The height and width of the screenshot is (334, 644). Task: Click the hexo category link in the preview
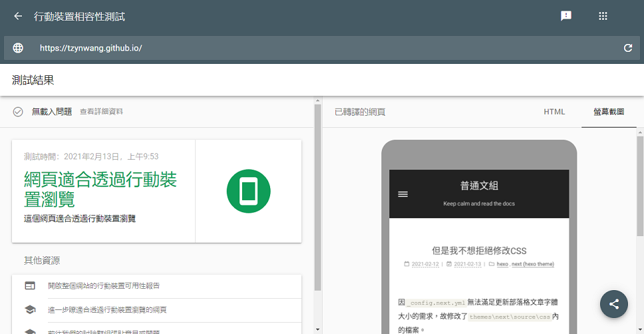(502, 264)
